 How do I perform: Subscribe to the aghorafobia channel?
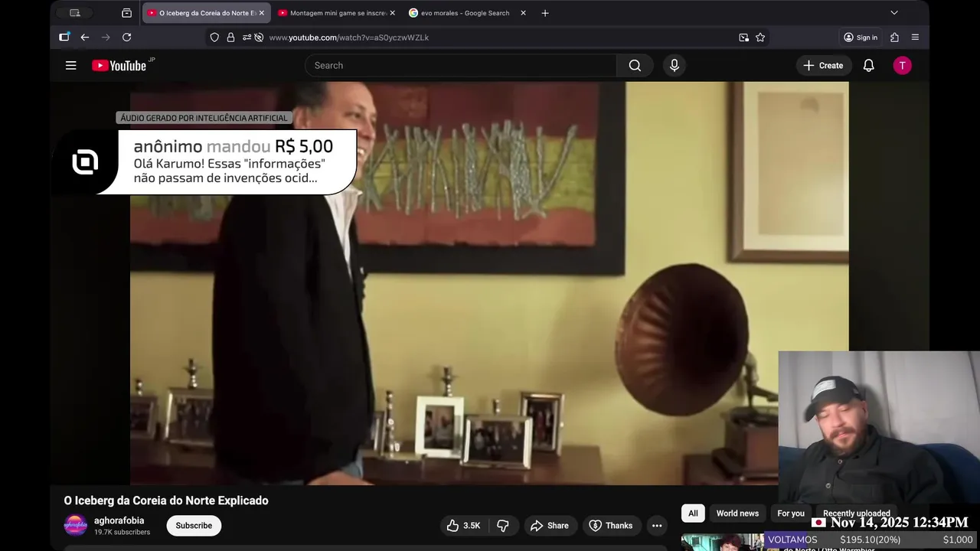click(x=194, y=526)
